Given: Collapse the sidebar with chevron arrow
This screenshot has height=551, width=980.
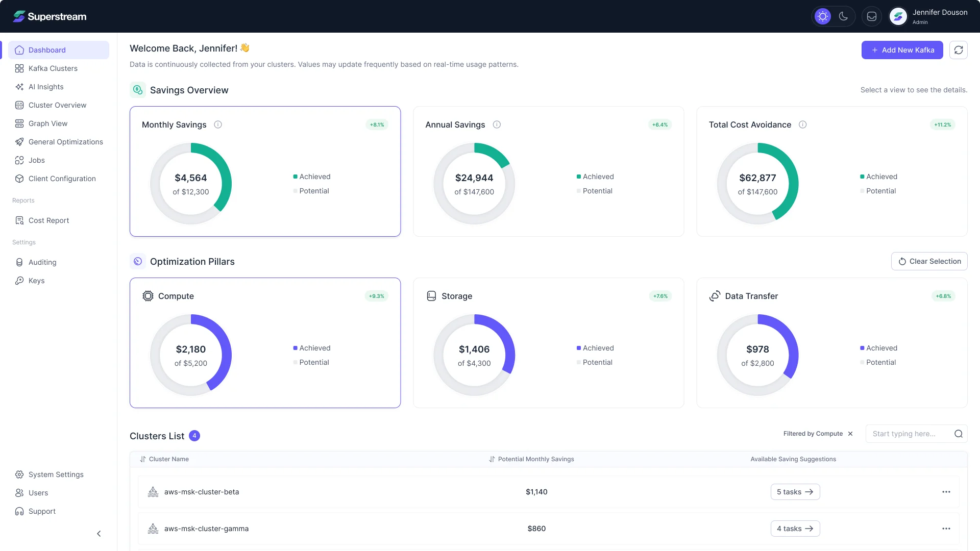Looking at the screenshot, I should tap(99, 534).
